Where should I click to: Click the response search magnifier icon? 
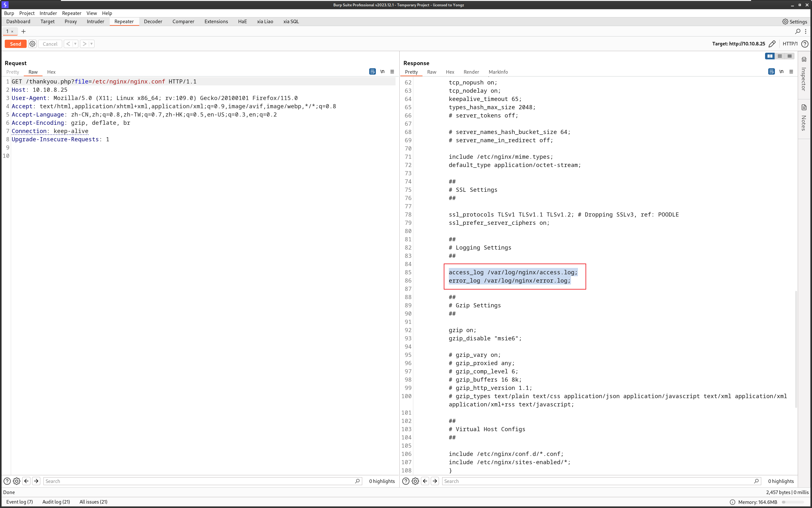tap(756, 481)
